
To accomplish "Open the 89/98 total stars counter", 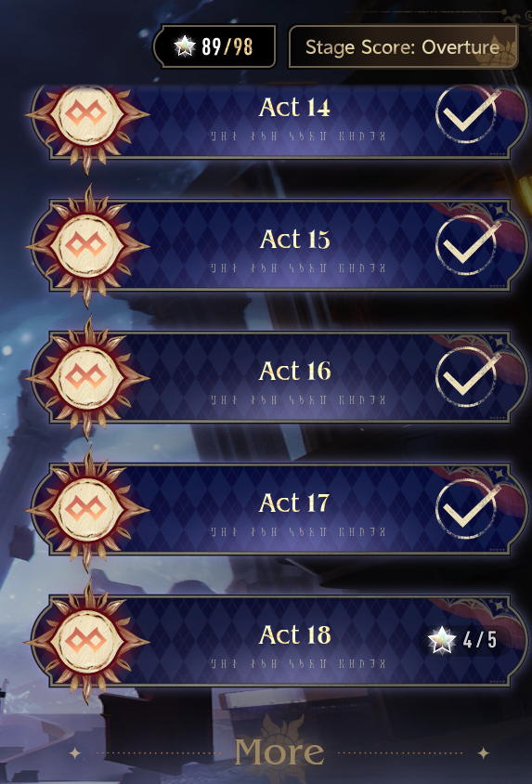I will coord(214,46).
